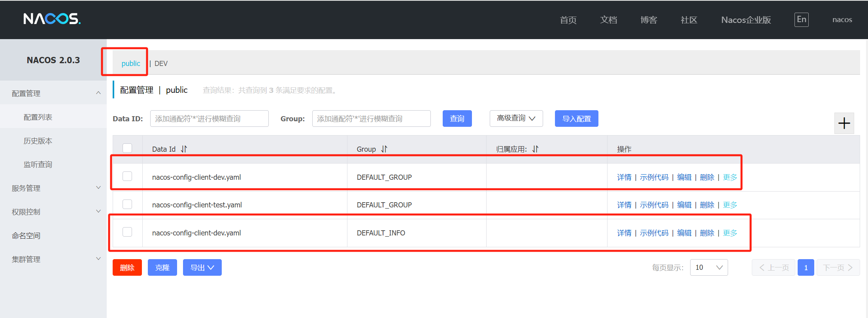Go to 首页 in top navigation
868x318 pixels.
568,20
